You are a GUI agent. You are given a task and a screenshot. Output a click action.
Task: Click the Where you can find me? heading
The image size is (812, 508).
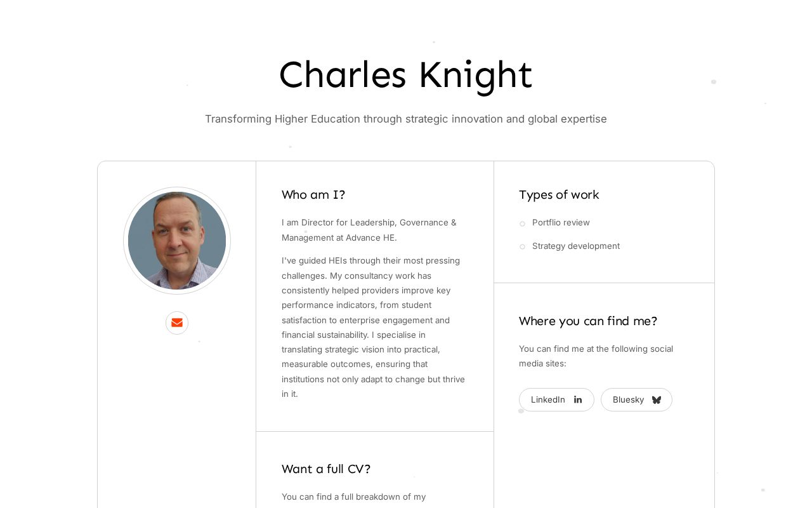pos(588,321)
